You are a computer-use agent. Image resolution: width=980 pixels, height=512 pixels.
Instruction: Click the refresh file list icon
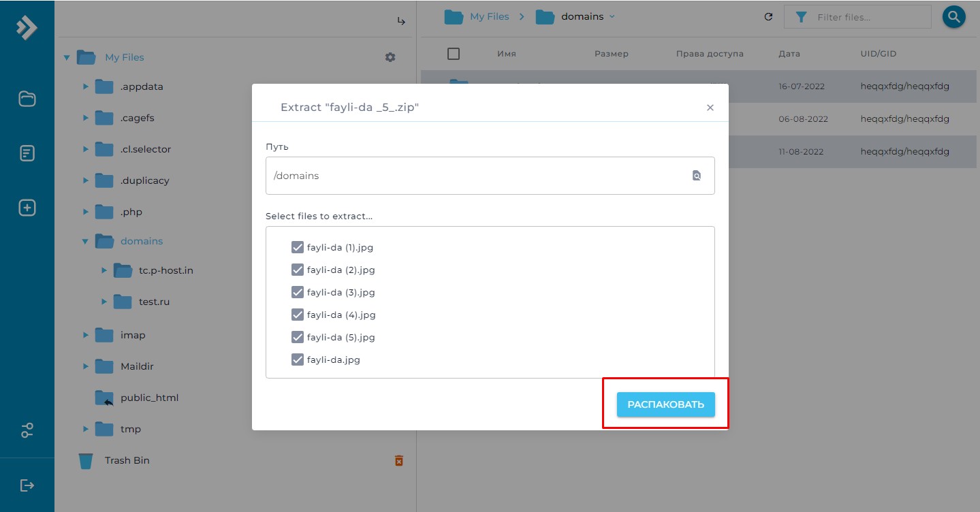(769, 17)
